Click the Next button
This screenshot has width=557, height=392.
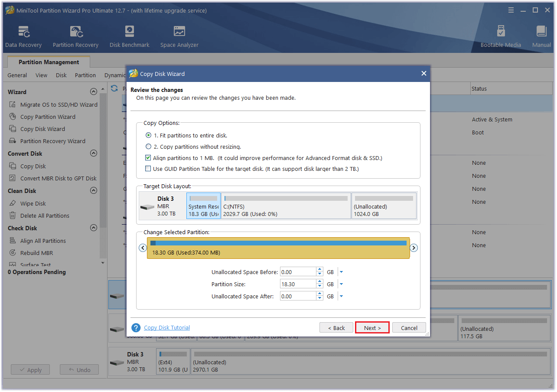(372, 328)
